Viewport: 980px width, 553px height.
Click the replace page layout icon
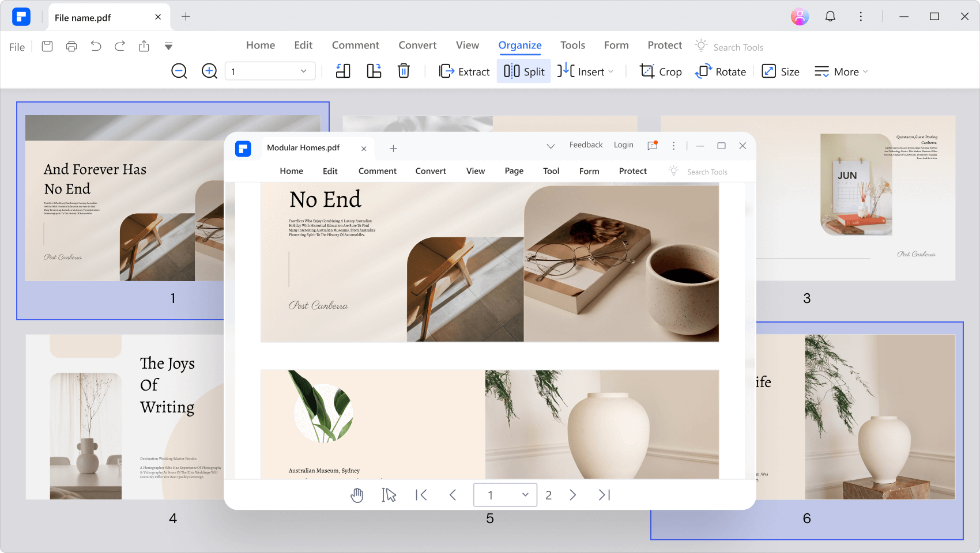[x=374, y=71]
